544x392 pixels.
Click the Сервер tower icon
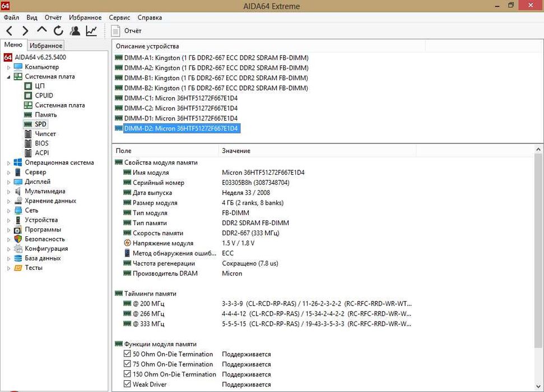click(x=18, y=172)
